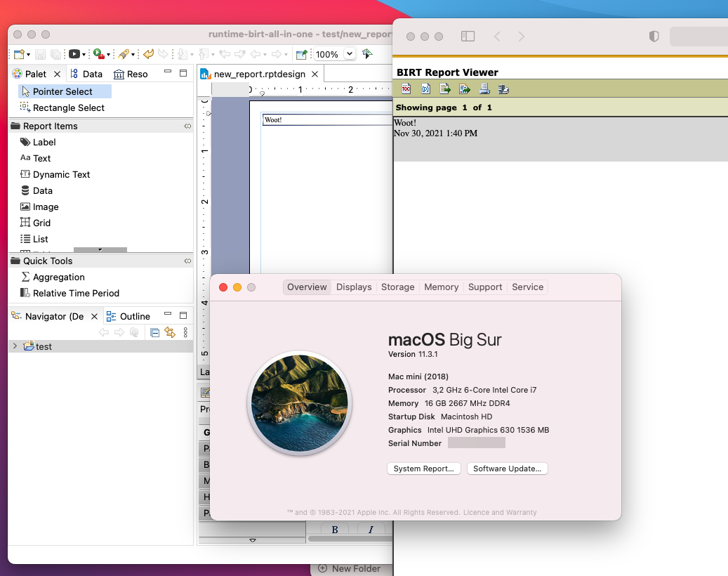Image resolution: width=728 pixels, height=576 pixels.
Task: Select the Label report item tool
Action: [43, 142]
